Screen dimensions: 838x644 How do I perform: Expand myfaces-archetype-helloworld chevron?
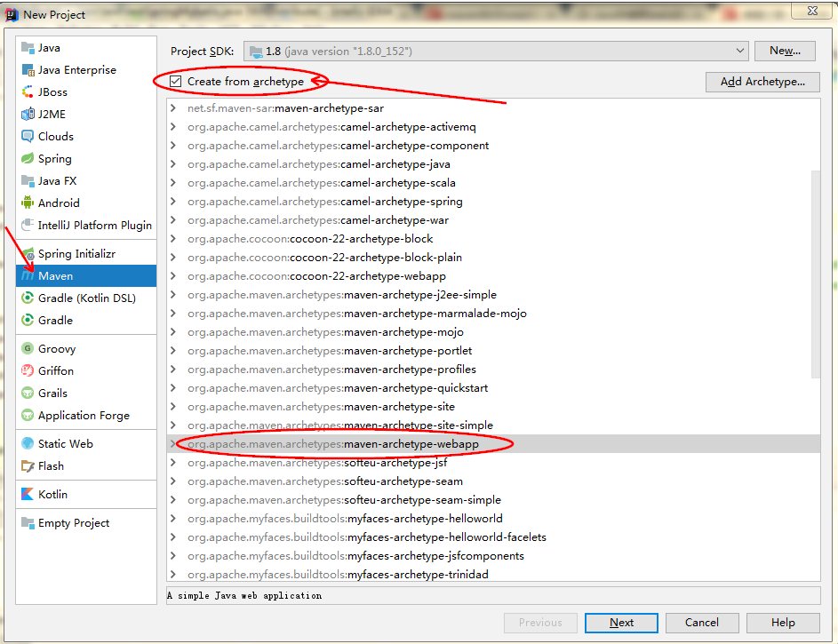click(173, 518)
